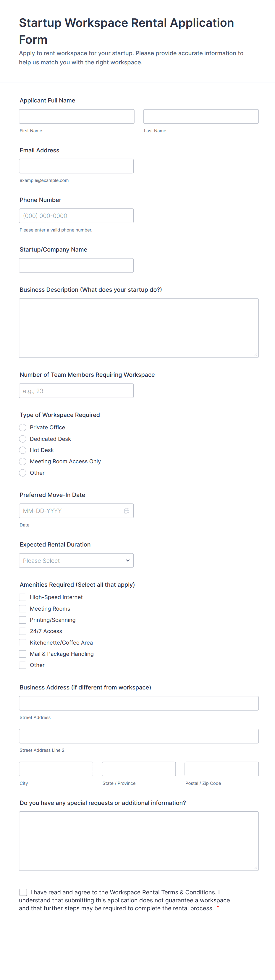Click the First Name input field
Image resolution: width=275 pixels, height=980 pixels.
click(x=77, y=116)
